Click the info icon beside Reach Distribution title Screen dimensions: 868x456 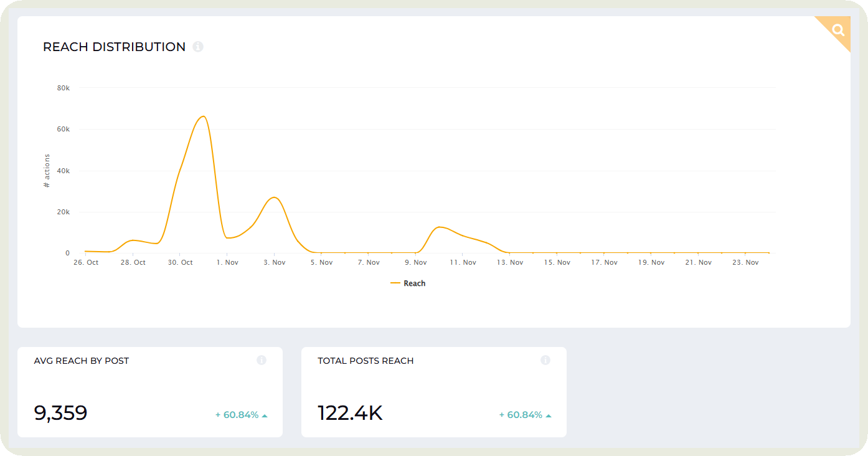(x=198, y=47)
